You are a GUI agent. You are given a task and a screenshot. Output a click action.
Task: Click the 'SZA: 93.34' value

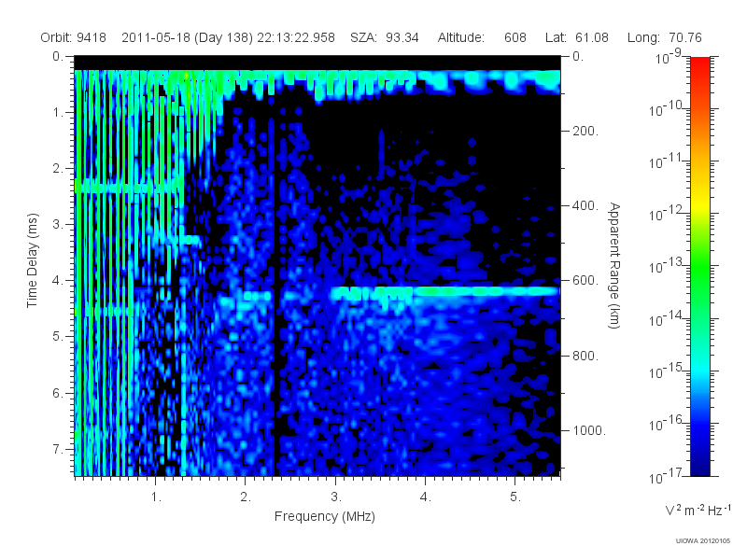[385, 37]
